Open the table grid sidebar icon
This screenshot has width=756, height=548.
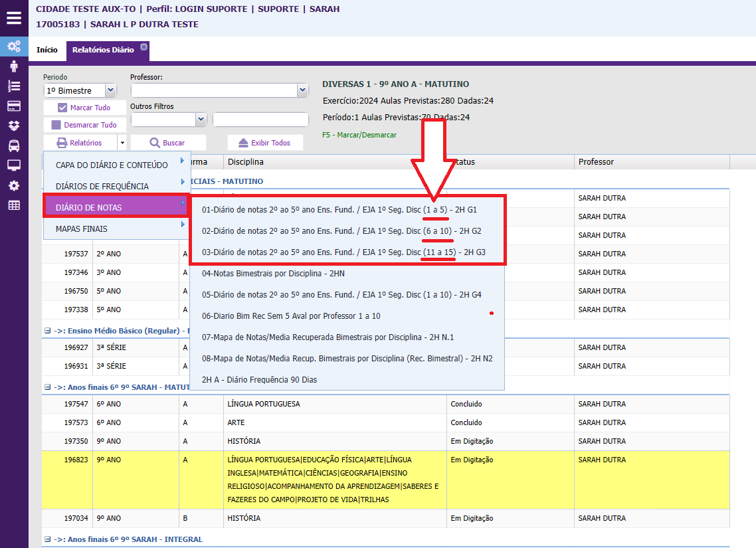pos(14,205)
